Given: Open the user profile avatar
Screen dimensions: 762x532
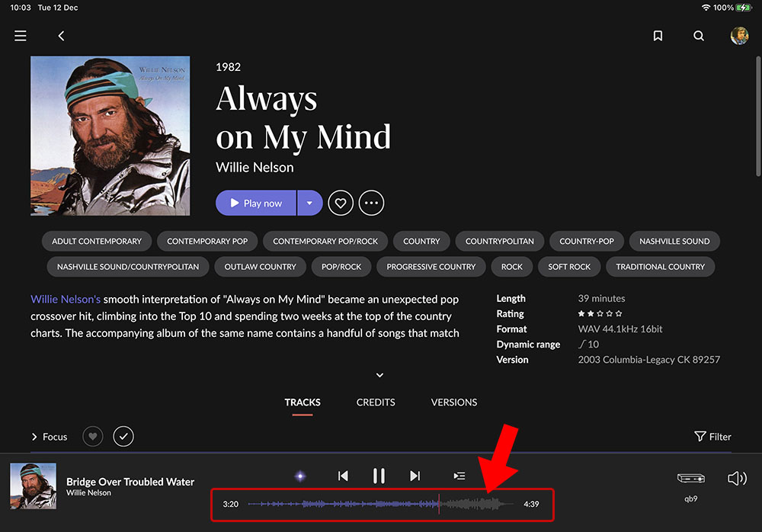Looking at the screenshot, I should pyautogui.click(x=739, y=36).
